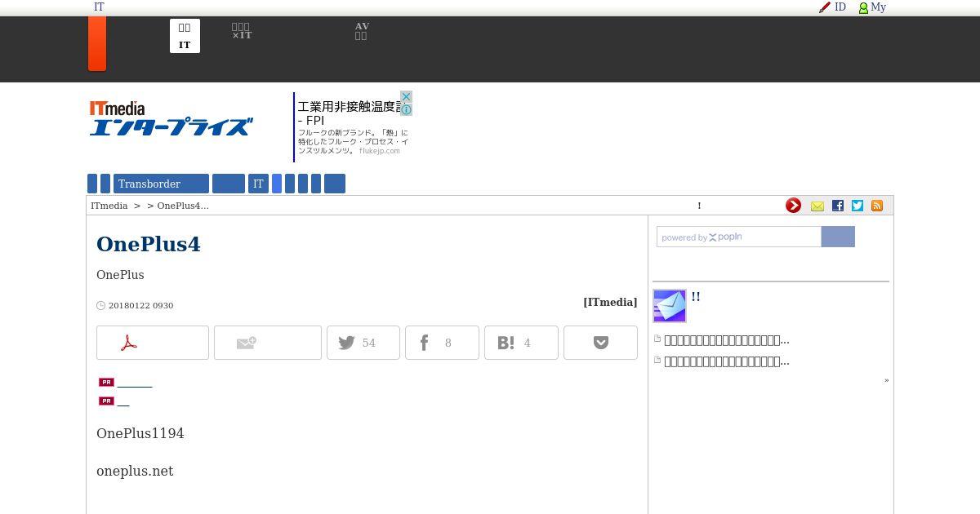Close the advertisement with X icon

pyautogui.click(x=406, y=96)
